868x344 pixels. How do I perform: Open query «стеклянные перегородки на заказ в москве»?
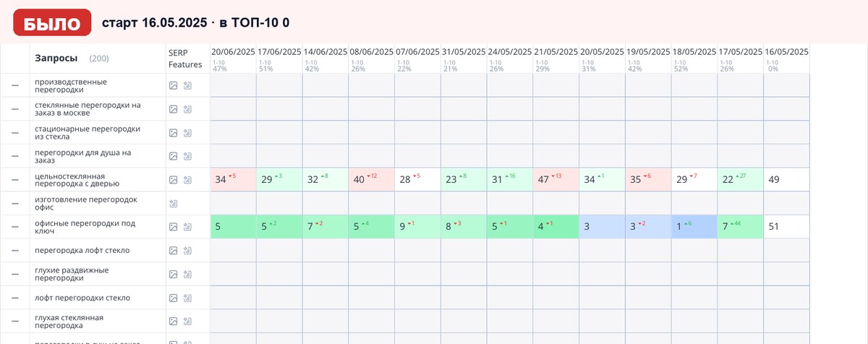click(88, 109)
